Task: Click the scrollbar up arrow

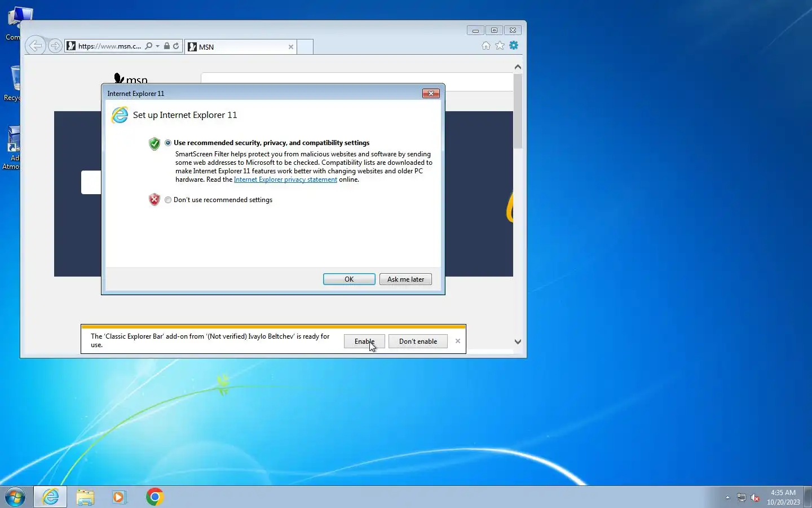Action: pos(518,67)
